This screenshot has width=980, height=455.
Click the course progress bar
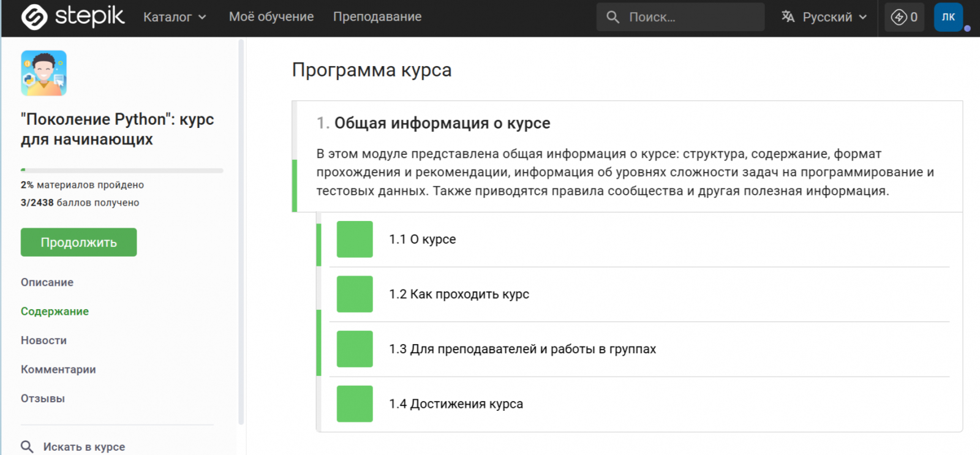[122, 170]
